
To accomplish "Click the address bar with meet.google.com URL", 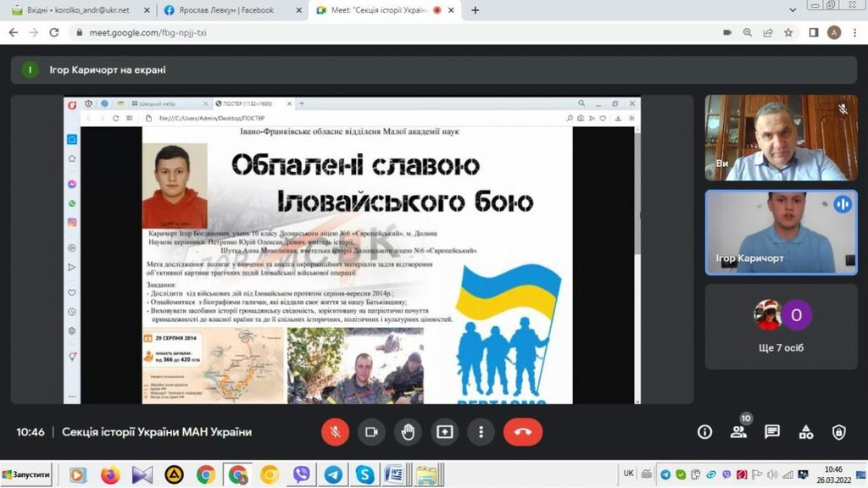I will pyautogui.click(x=381, y=32).
